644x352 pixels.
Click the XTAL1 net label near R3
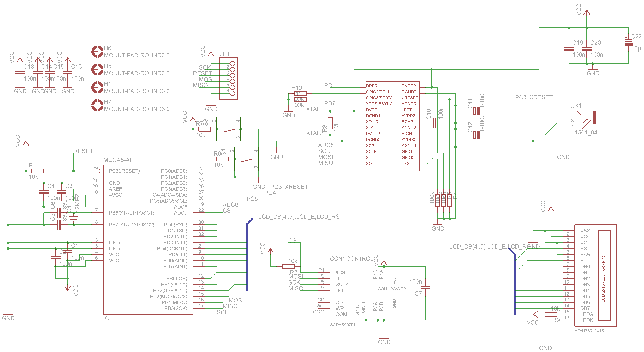pos(314,109)
